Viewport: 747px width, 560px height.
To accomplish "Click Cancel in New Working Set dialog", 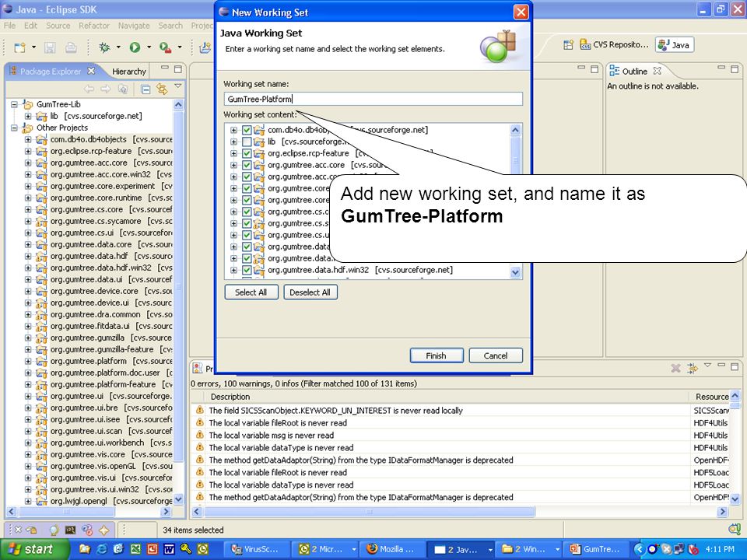I will point(496,355).
